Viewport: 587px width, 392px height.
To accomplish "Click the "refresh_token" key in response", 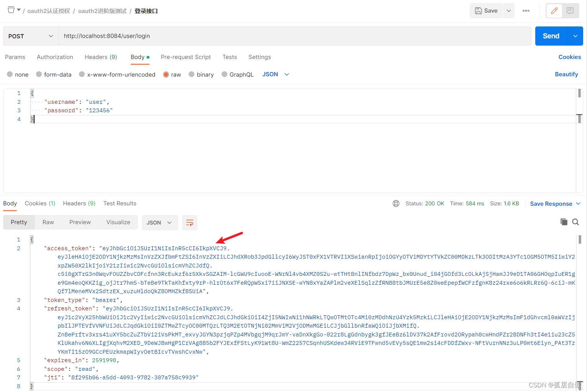I will click(x=70, y=308).
